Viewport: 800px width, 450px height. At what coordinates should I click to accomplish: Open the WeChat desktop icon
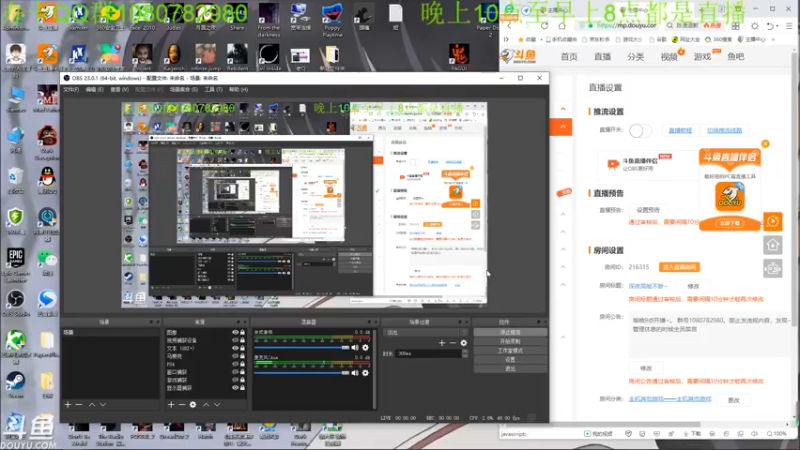tap(47, 262)
